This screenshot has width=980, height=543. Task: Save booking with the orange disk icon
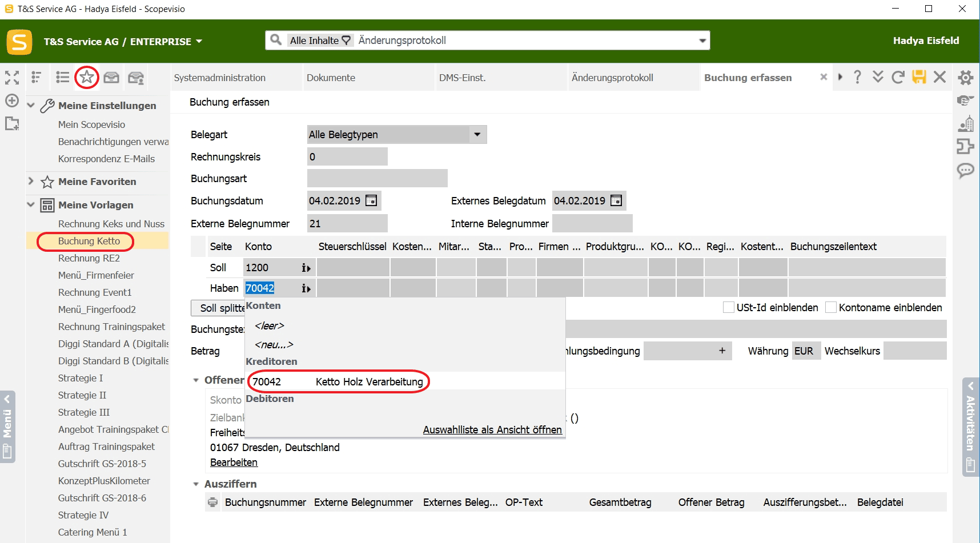click(x=919, y=77)
